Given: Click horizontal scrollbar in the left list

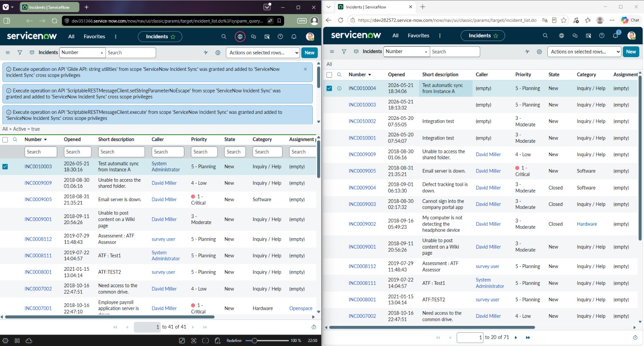Looking at the screenshot, I should pos(109,317).
